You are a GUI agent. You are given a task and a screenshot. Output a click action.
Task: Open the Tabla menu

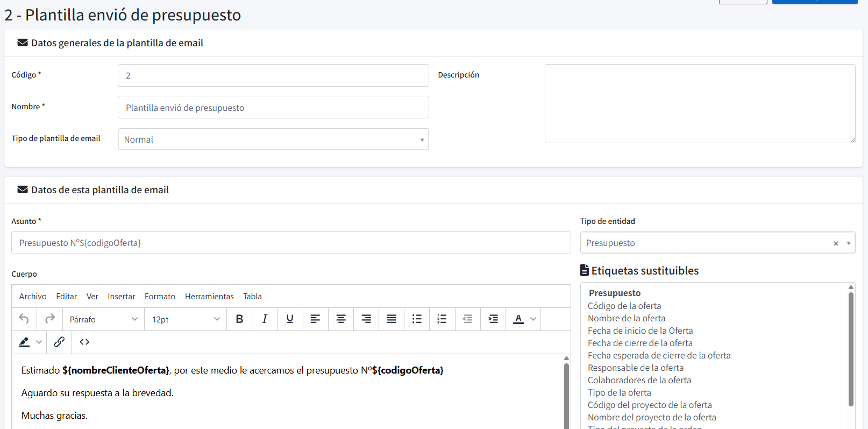click(252, 297)
